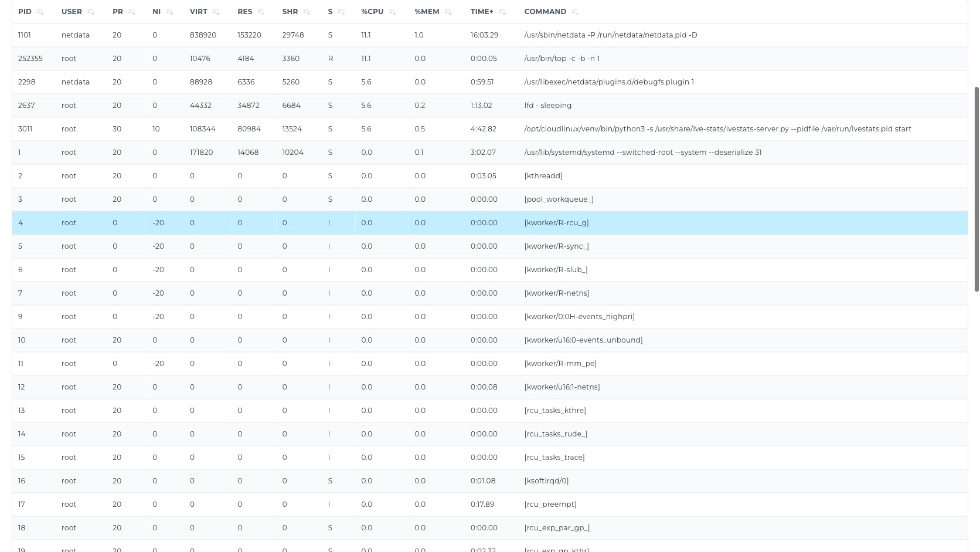The image size is (980, 552).
Task: Select the 838920 VIRT value
Action: [203, 35]
